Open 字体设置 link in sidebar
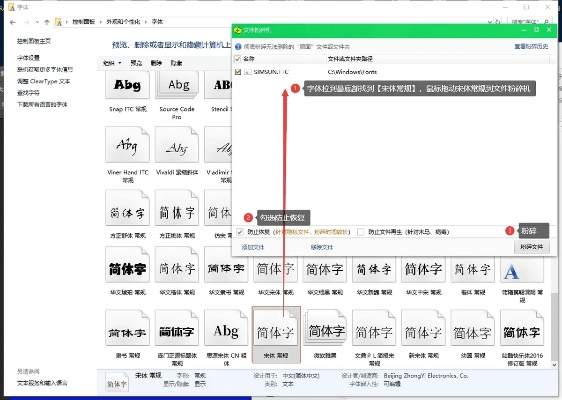The image size is (562, 400). tap(28, 58)
